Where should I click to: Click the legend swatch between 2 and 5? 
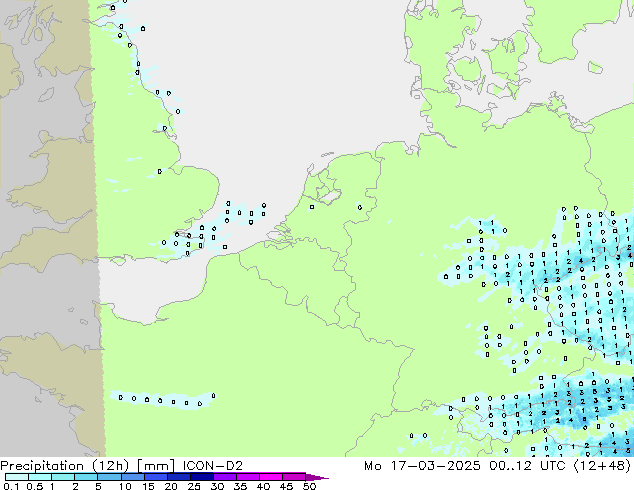pyautogui.click(x=86, y=477)
